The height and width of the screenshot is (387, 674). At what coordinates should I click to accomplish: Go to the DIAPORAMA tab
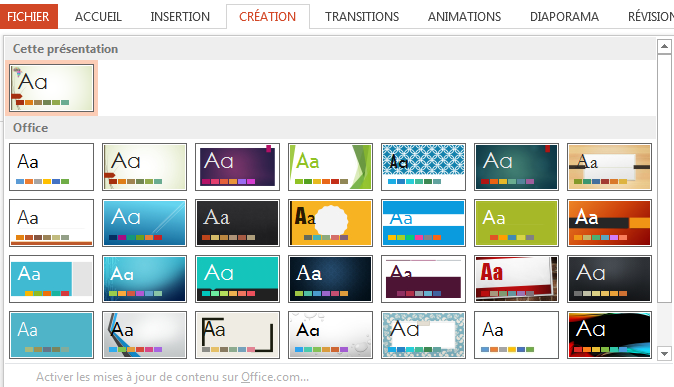click(564, 16)
